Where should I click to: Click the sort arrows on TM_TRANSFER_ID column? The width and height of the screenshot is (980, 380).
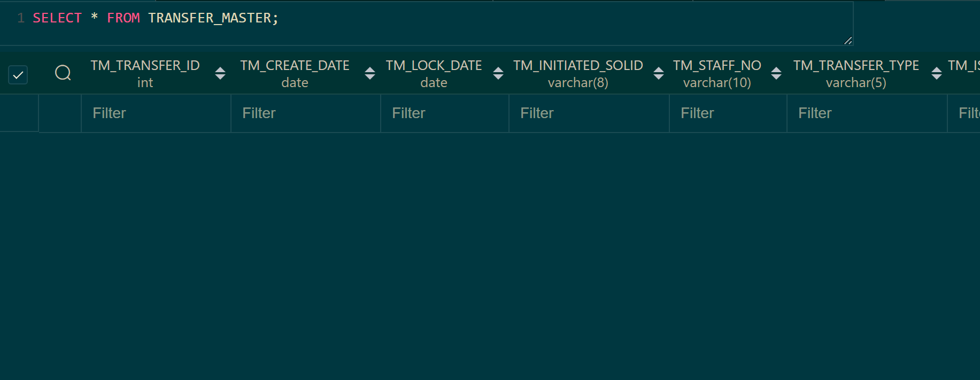pyautogui.click(x=219, y=73)
